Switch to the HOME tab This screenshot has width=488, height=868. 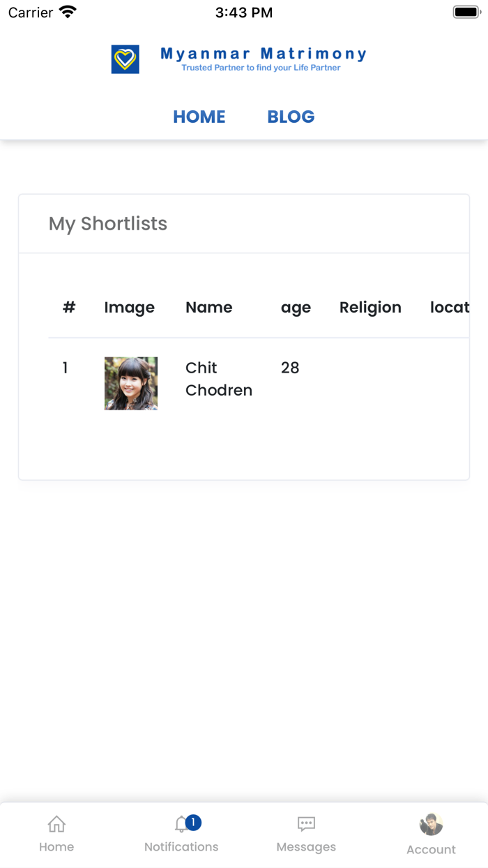point(199,117)
